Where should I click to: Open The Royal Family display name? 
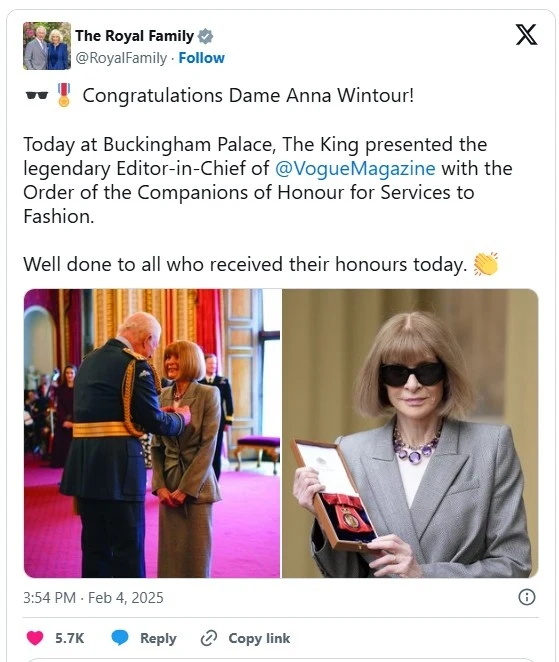pos(134,36)
